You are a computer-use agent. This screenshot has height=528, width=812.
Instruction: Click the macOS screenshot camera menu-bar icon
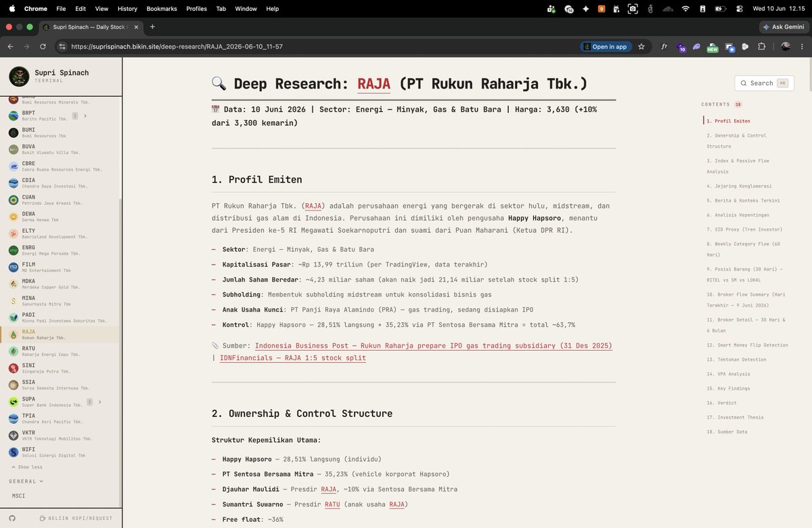633,9
